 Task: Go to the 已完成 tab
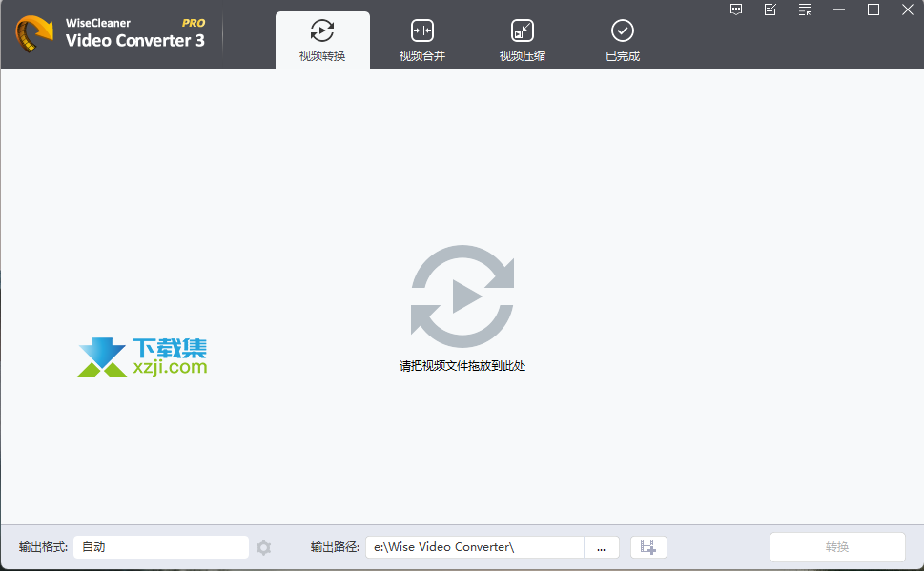tap(623, 40)
